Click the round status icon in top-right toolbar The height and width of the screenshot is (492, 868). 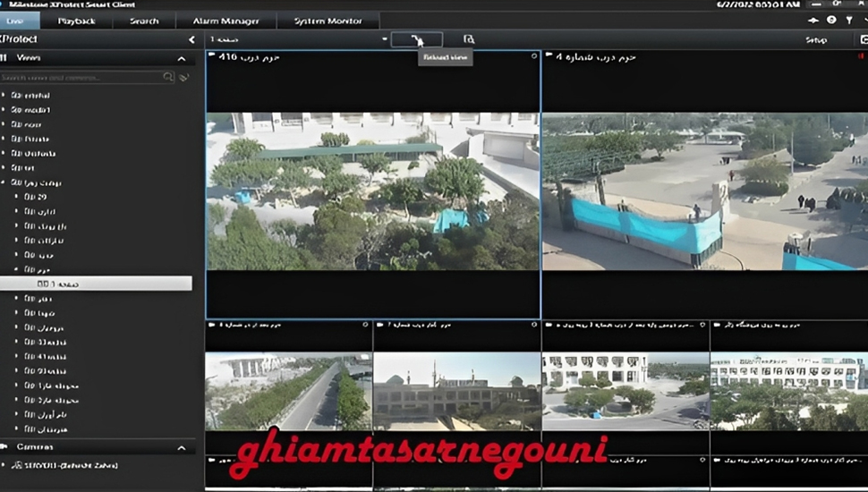[x=831, y=20]
